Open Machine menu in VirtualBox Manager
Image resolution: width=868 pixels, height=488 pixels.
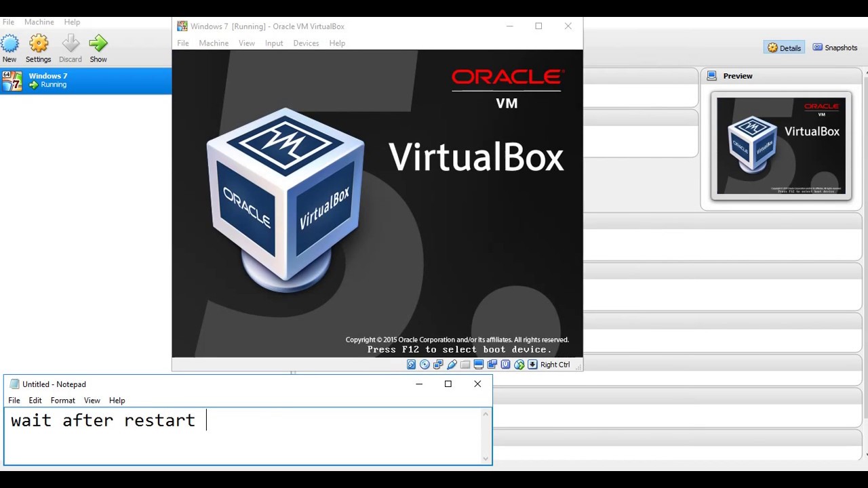coord(39,22)
